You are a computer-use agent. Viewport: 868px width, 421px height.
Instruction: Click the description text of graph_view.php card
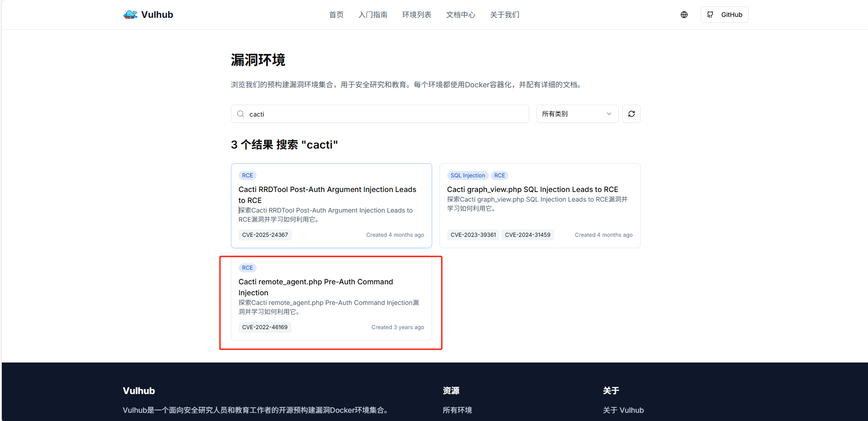pos(537,204)
